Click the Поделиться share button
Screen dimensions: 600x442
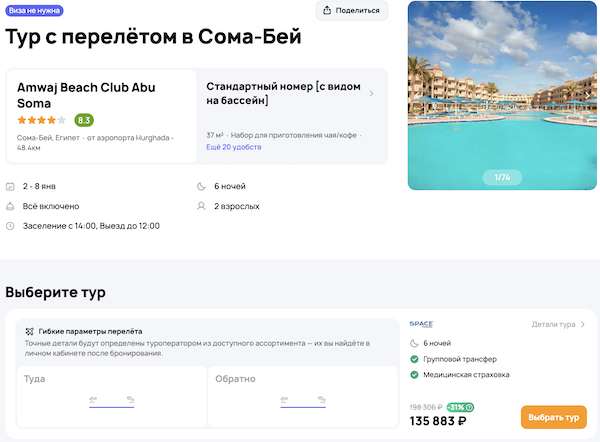click(352, 11)
